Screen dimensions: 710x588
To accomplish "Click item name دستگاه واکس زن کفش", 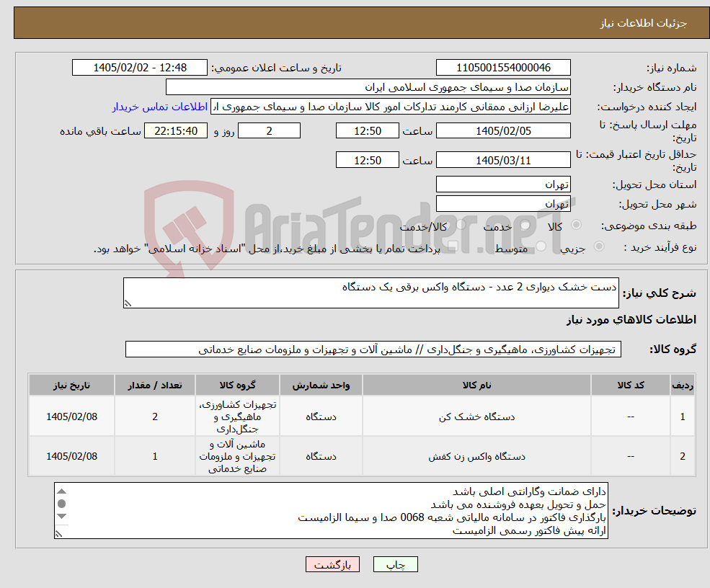I will tap(476, 456).
